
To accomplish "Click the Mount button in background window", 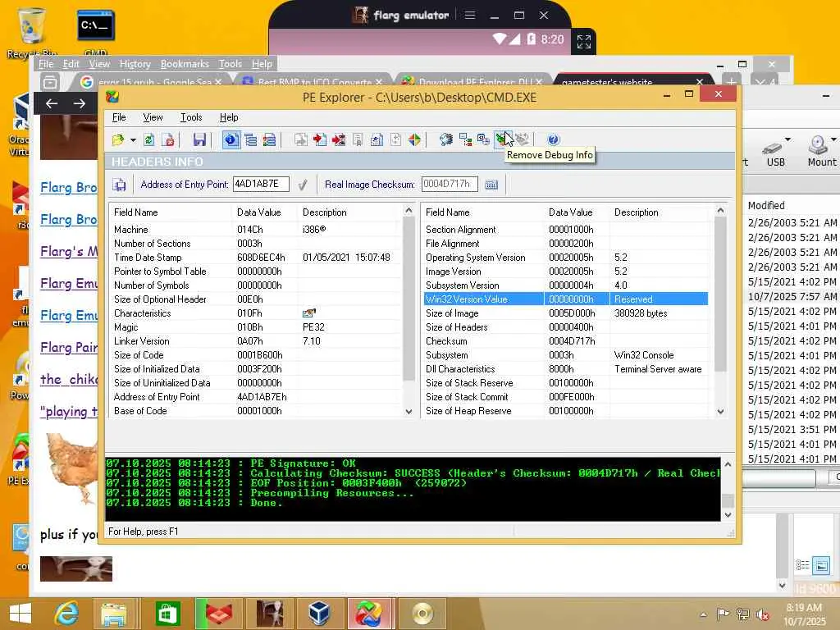I will click(821, 152).
